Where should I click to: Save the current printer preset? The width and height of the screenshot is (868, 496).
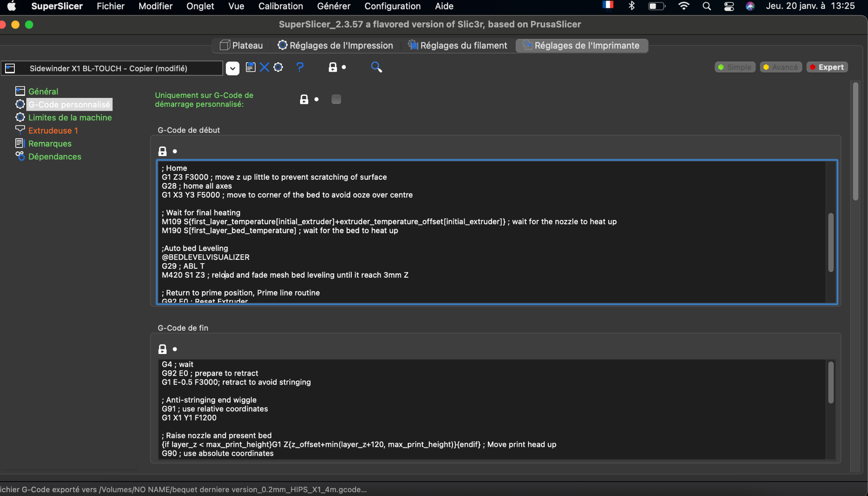pyautogui.click(x=250, y=67)
